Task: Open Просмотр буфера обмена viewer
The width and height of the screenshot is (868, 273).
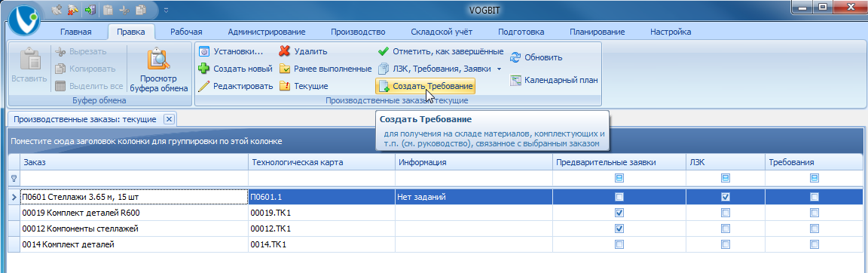Action: click(158, 69)
